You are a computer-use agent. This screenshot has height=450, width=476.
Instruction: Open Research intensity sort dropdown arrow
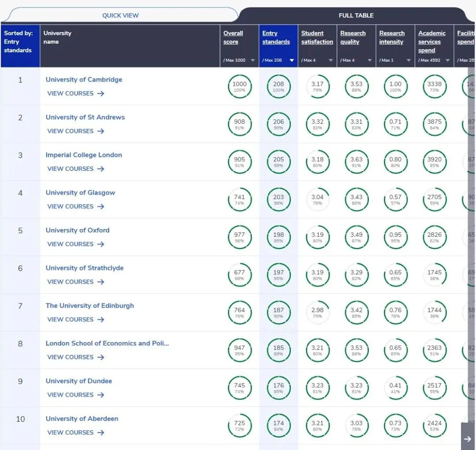point(409,60)
